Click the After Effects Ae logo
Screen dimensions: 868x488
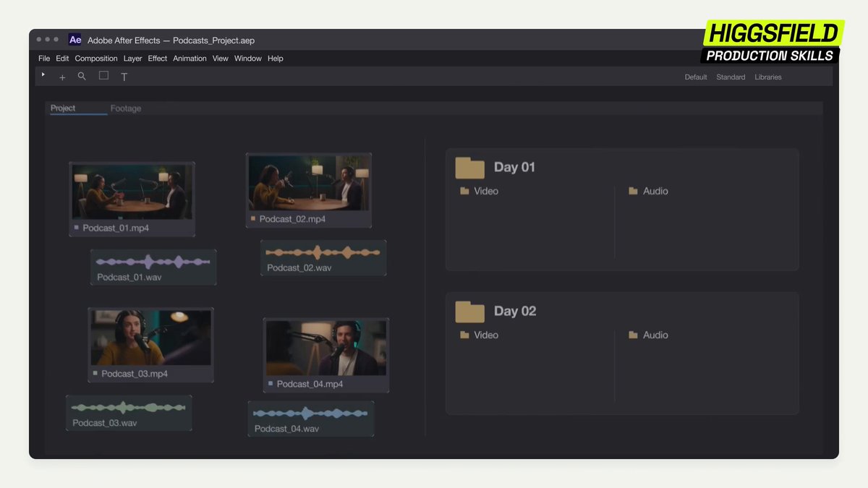[75, 40]
